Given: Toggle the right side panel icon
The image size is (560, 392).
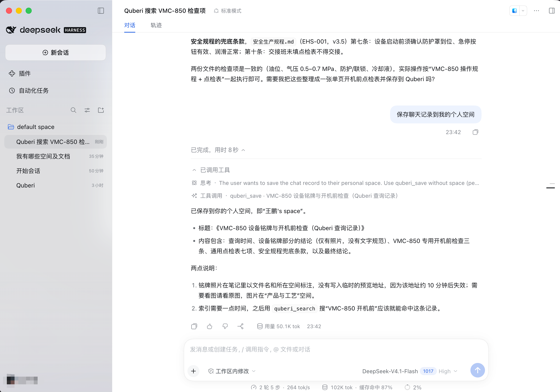Looking at the screenshot, I should pos(552,11).
